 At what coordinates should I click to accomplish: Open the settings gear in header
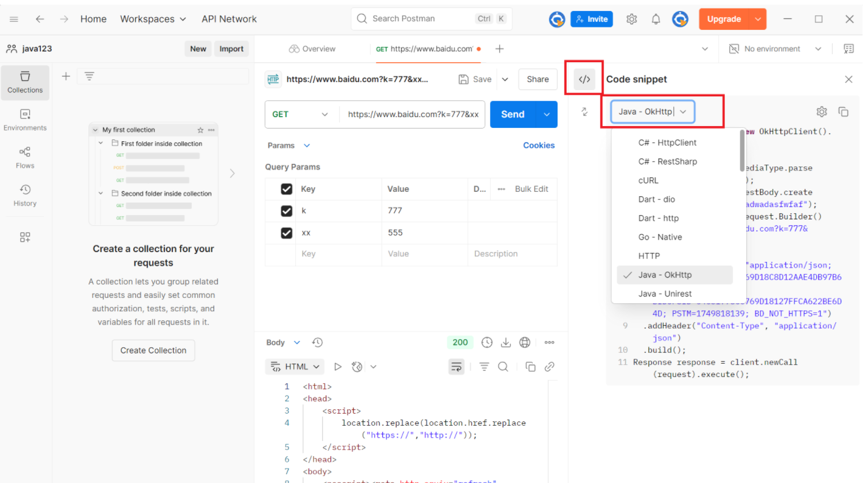[631, 19]
